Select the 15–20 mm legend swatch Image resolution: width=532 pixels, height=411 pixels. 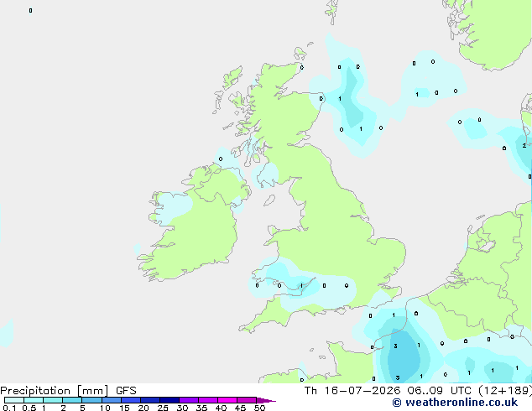pyautogui.click(x=131, y=400)
